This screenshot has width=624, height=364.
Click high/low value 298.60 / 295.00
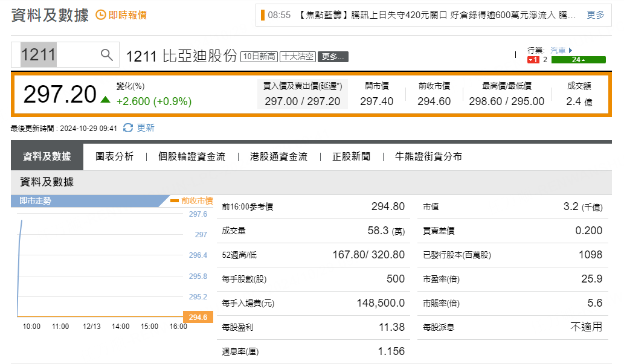507,101
